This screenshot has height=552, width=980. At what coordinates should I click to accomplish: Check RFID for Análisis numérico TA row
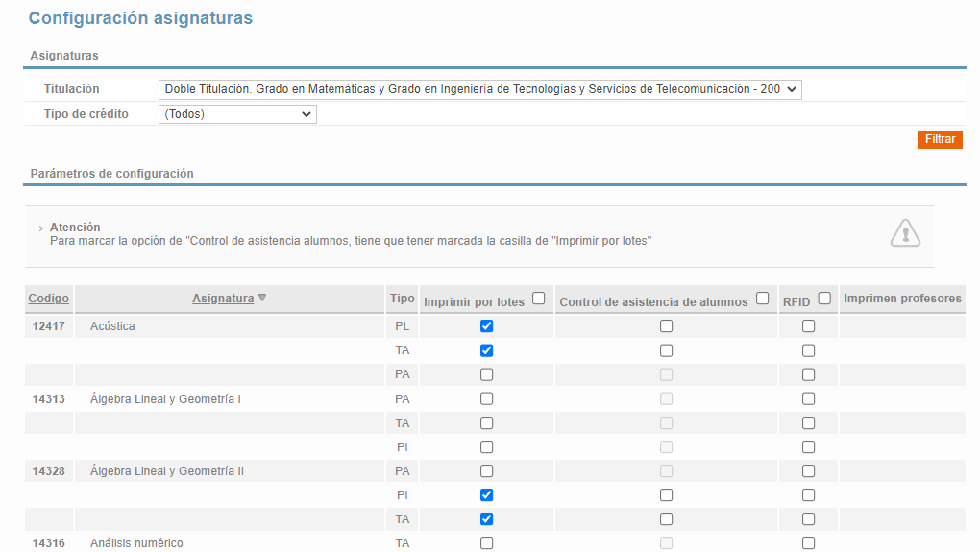point(809,543)
